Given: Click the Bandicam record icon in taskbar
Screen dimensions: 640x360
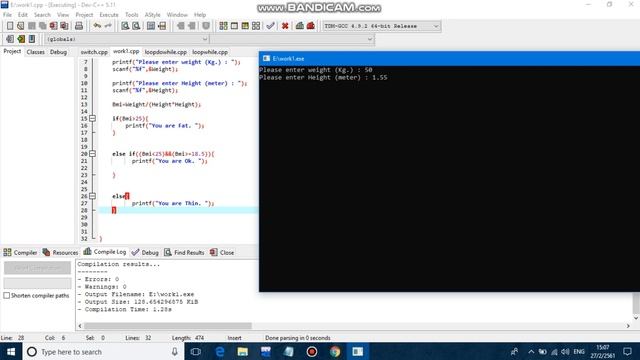Looking at the screenshot, I should click(312, 351).
